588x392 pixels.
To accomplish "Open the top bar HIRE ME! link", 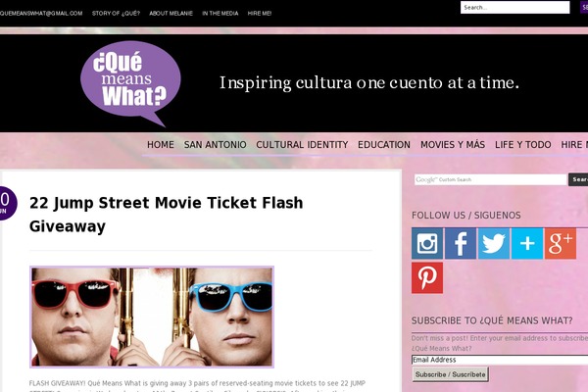I will [260, 13].
